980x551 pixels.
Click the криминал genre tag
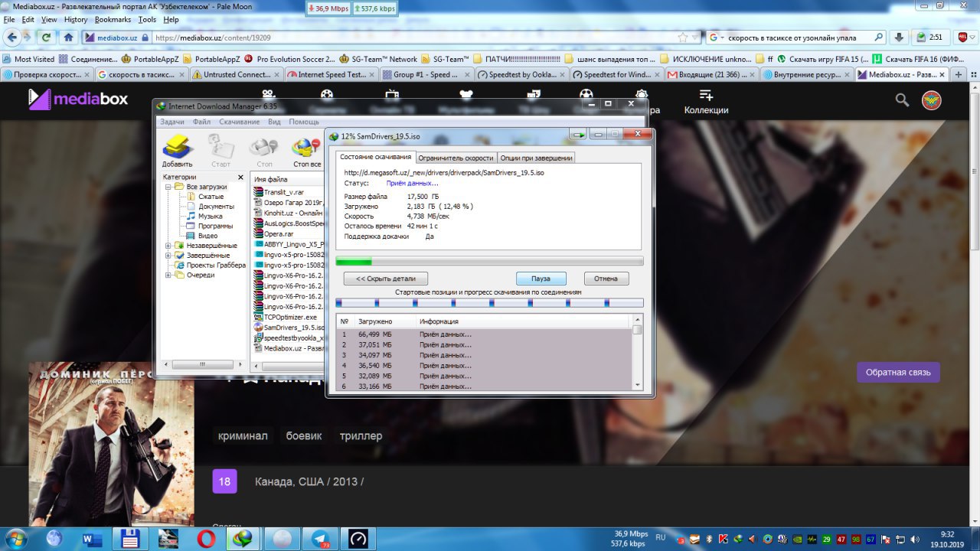243,436
